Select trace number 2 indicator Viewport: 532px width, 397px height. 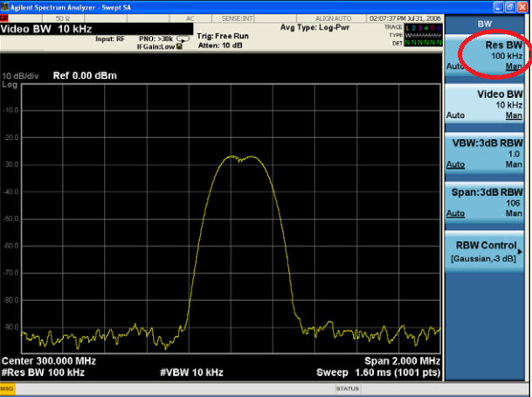click(x=415, y=28)
